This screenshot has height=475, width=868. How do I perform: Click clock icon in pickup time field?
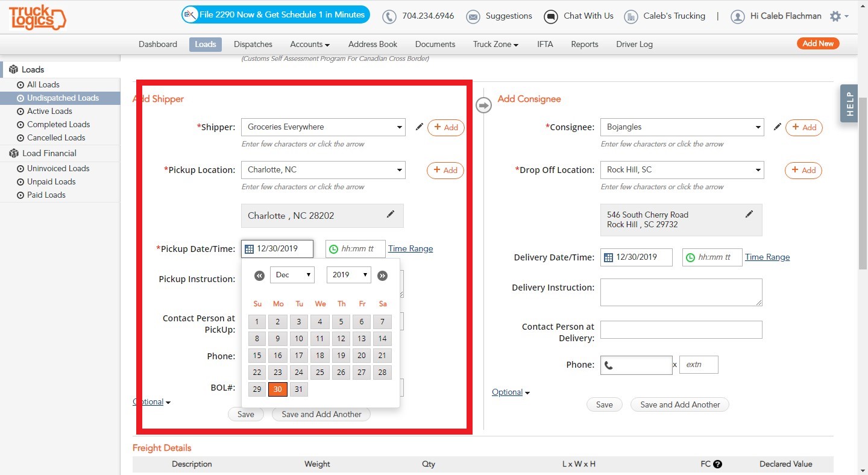click(333, 249)
